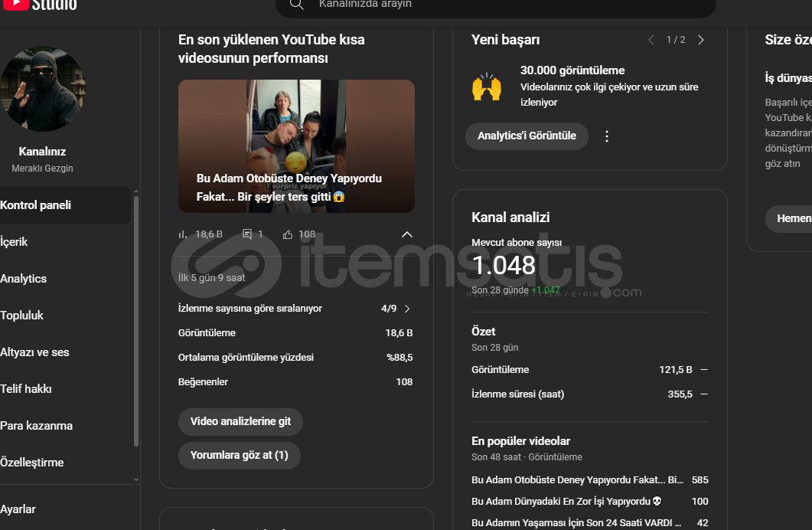Click the Beğenenler row value 108
812x530 pixels.
404,382
